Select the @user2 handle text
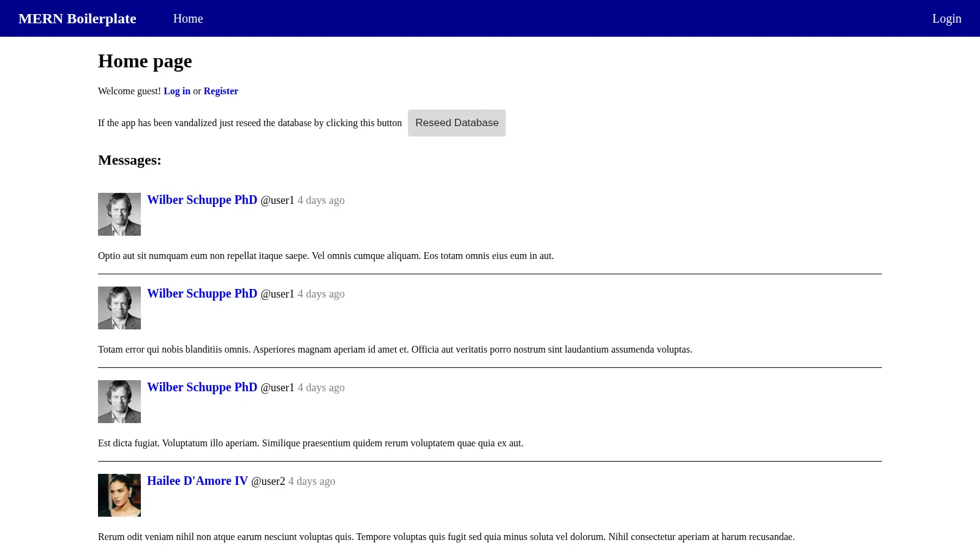This screenshot has width=980, height=551. [x=268, y=481]
